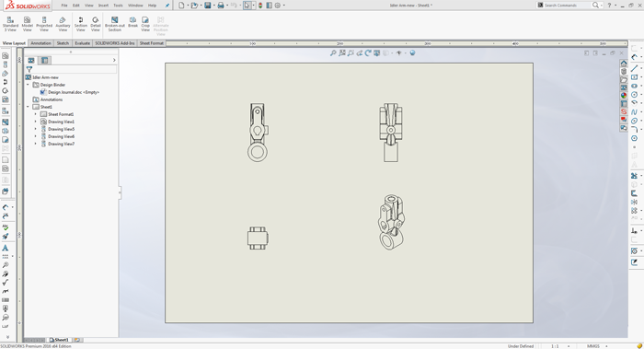Select Design Journal.doc in the tree
The height and width of the screenshot is (349, 644).
point(74,92)
